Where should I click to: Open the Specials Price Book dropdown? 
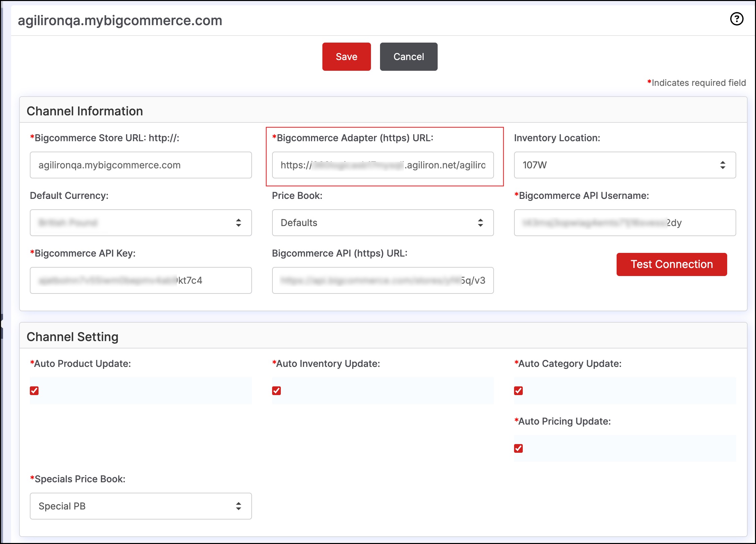pos(141,506)
